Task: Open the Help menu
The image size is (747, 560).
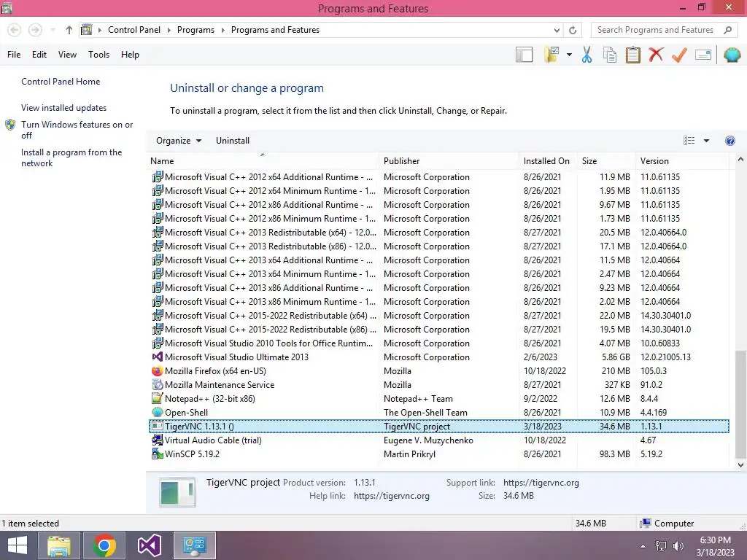Action: (130, 54)
